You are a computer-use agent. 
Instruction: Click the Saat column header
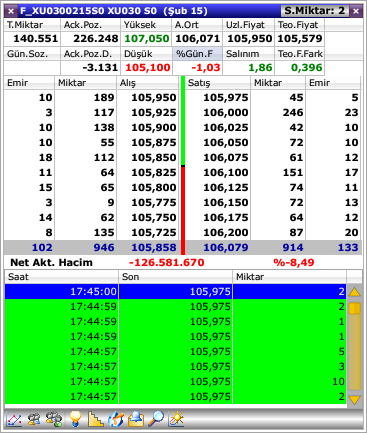coord(61,277)
